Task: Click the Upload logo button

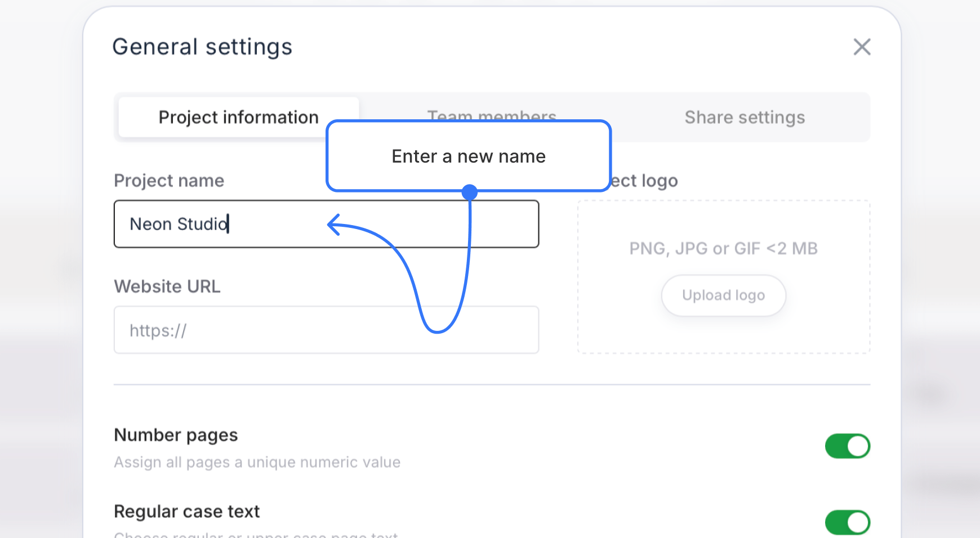Action: click(x=723, y=295)
